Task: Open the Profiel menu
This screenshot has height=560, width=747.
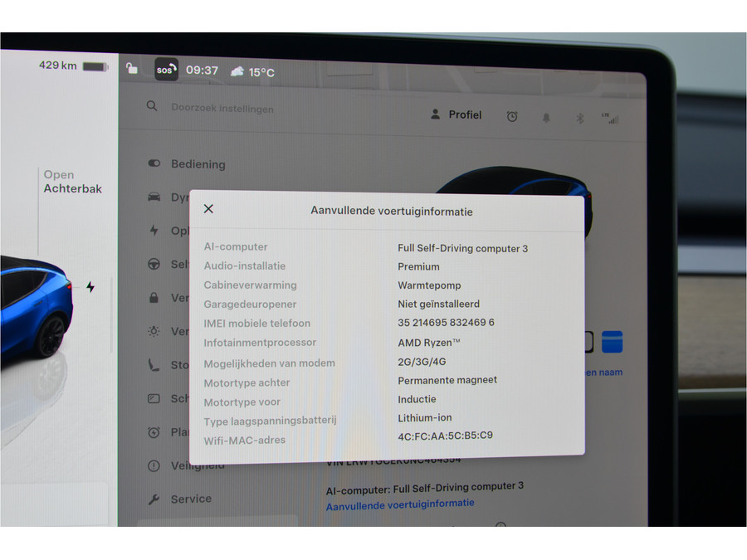Action: pos(456,114)
